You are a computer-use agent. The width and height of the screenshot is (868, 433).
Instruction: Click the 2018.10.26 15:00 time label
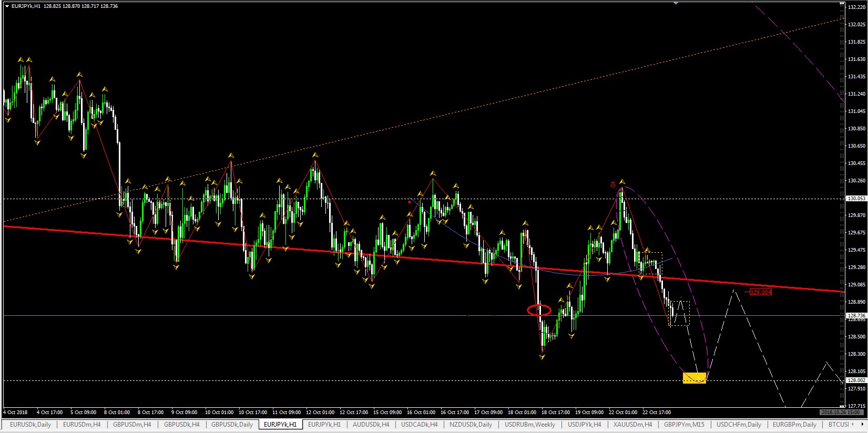(x=840, y=413)
